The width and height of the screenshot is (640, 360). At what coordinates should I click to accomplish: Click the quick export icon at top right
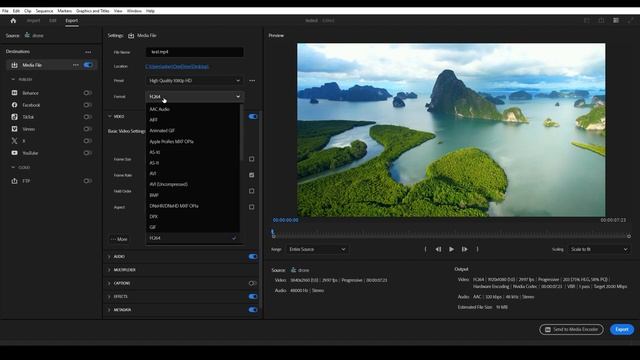[x=601, y=20]
